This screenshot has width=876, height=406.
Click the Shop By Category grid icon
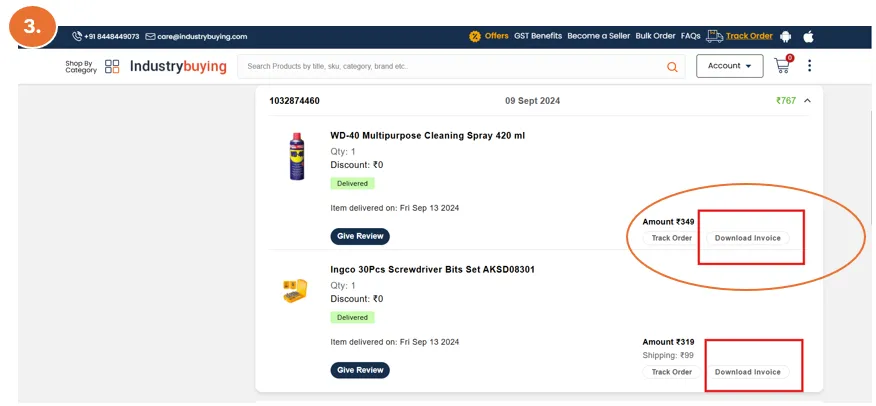click(x=112, y=67)
